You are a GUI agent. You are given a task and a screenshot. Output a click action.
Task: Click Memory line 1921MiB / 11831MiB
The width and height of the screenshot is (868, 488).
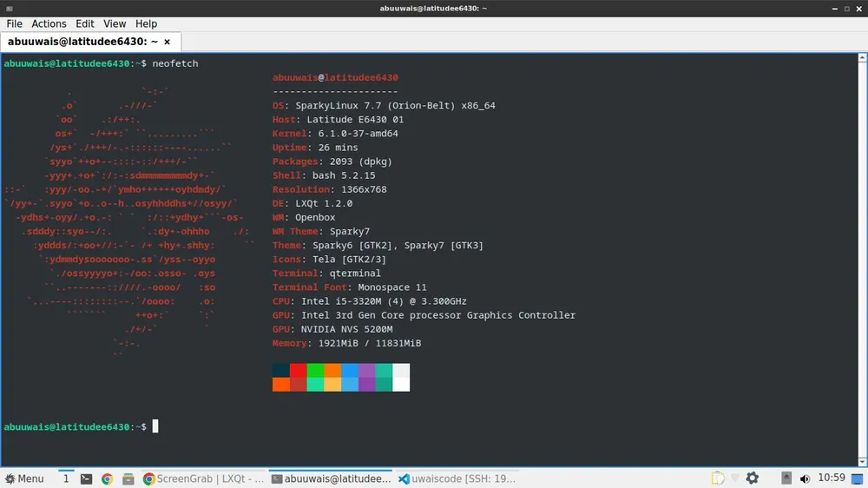[x=346, y=344]
